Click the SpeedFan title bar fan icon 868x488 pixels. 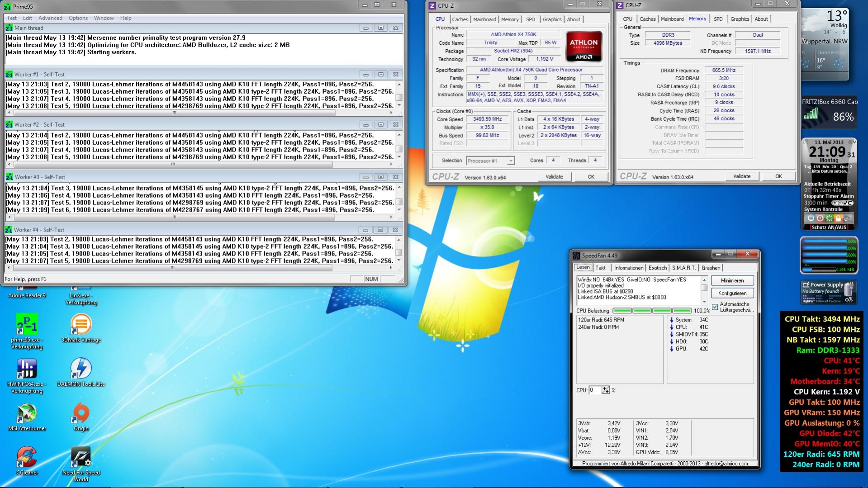576,256
